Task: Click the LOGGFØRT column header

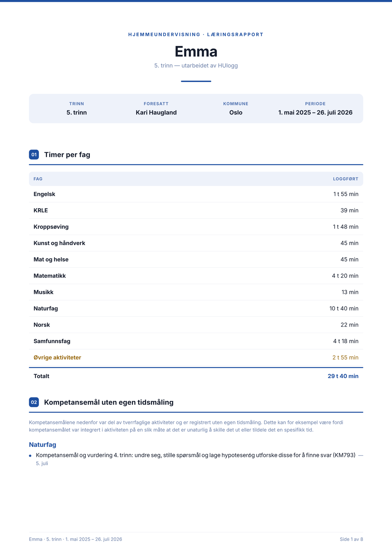Action: [x=346, y=179]
